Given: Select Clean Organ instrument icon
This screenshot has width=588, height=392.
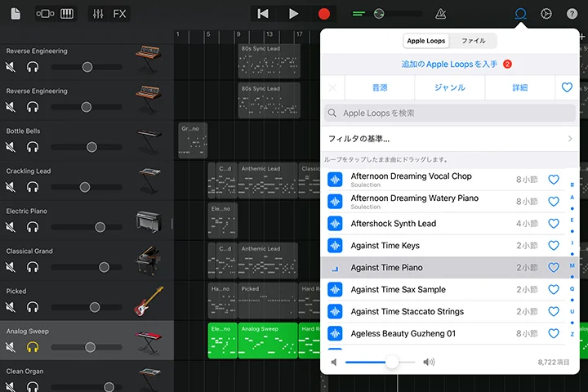Looking at the screenshot, I should point(149,379).
